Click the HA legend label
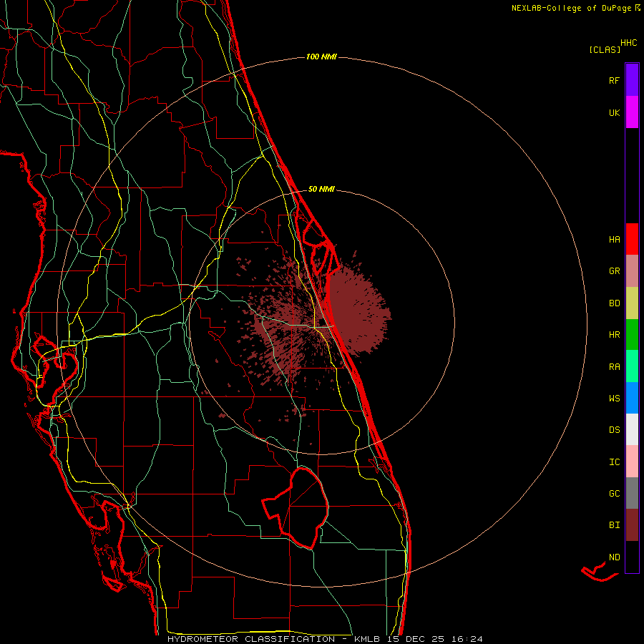644x644 pixels. tap(614, 240)
